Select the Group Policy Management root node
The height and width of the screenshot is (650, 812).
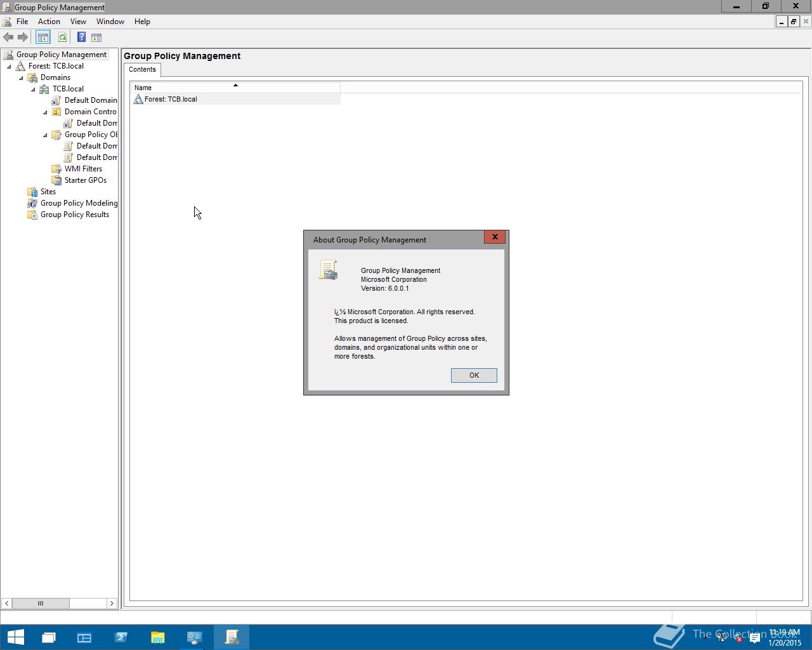(x=61, y=55)
